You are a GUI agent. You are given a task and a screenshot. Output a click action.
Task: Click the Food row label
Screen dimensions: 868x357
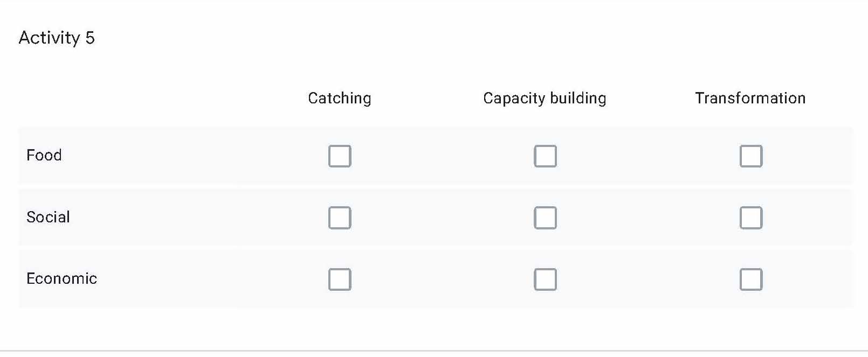click(x=44, y=155)
